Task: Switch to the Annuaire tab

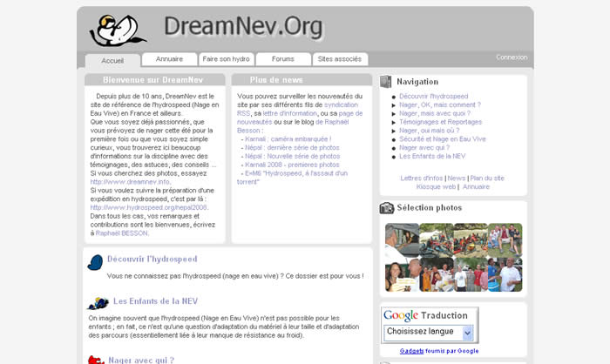Action: (x=169, y=59)
